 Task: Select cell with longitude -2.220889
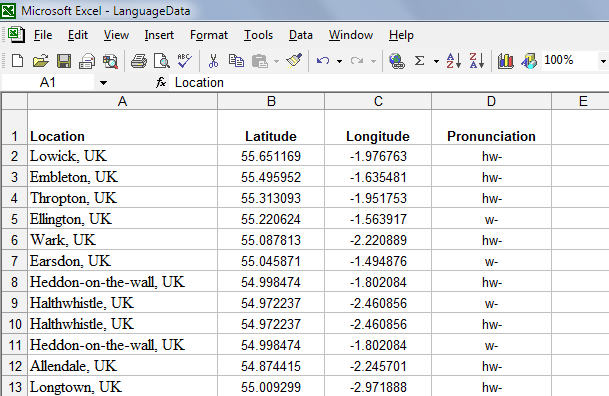pos(378,240)
